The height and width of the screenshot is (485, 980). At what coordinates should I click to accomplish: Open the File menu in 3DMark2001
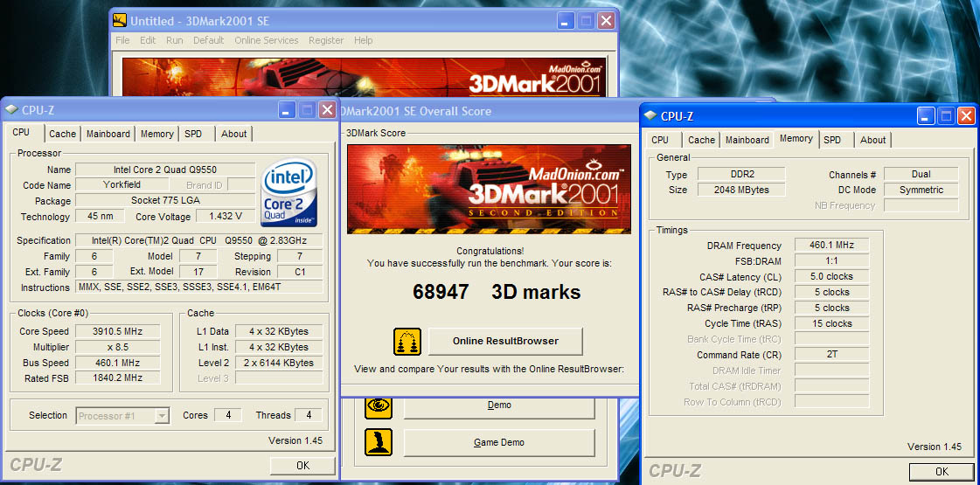122,40
